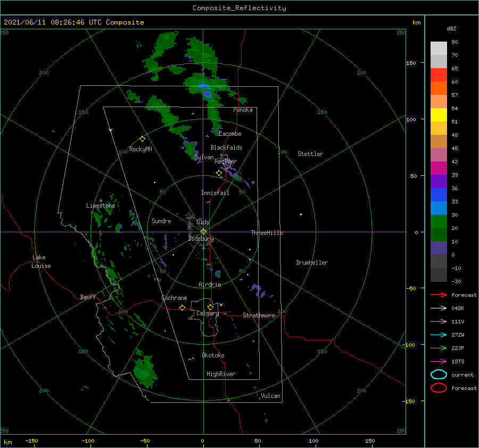The image size is (479, 448).
Task: Click the Banff label
Action: [x=88, y=297]
